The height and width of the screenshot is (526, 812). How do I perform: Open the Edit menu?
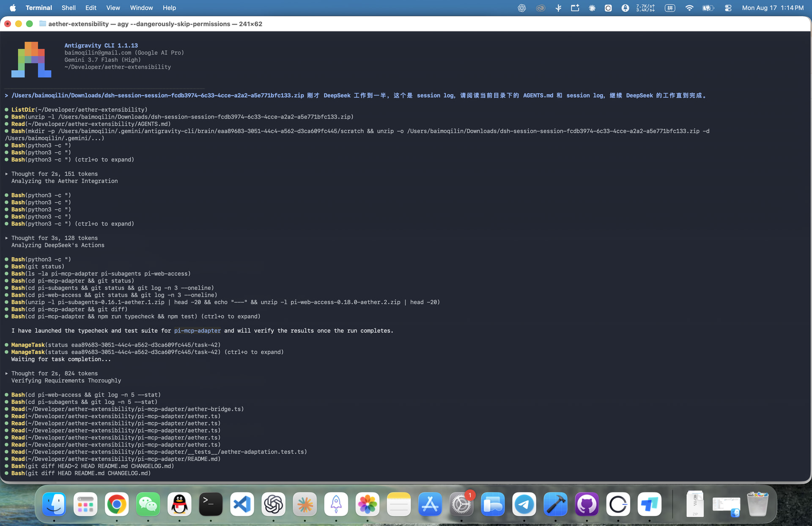coord(91,8)
